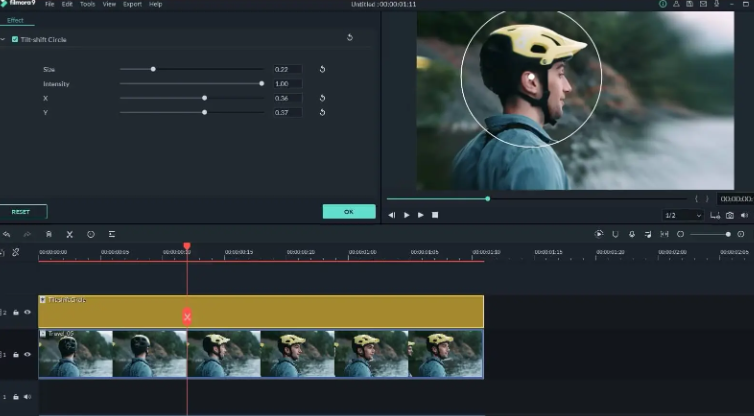Select the Effect tab
754x416 pixels.
[15, 20]
